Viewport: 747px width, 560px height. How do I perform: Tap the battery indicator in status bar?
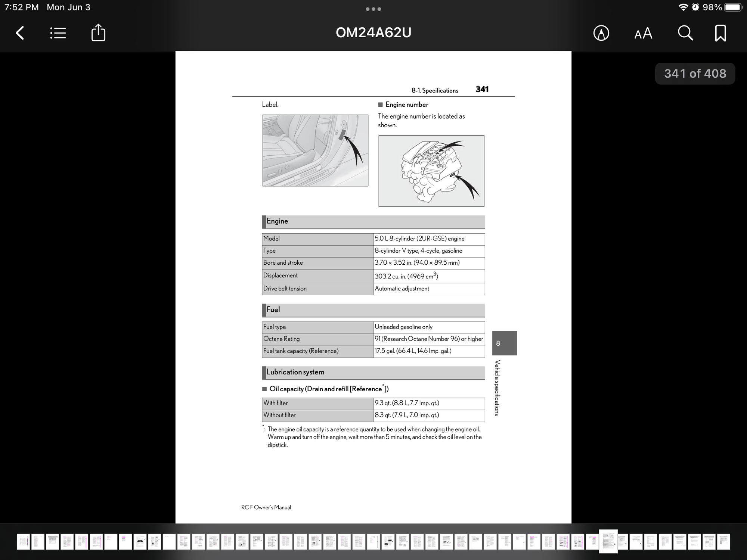(733, 7)
